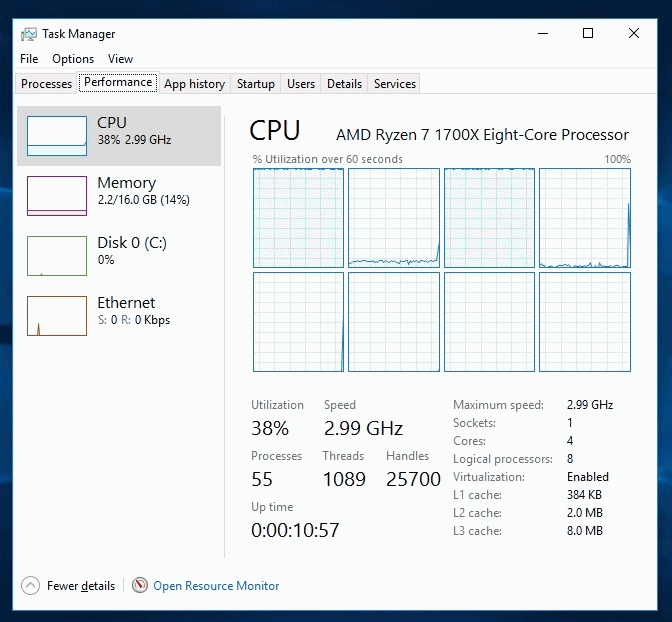Maximize the Task Manager window
Screen dimensions: 672x622
[588, 33]
